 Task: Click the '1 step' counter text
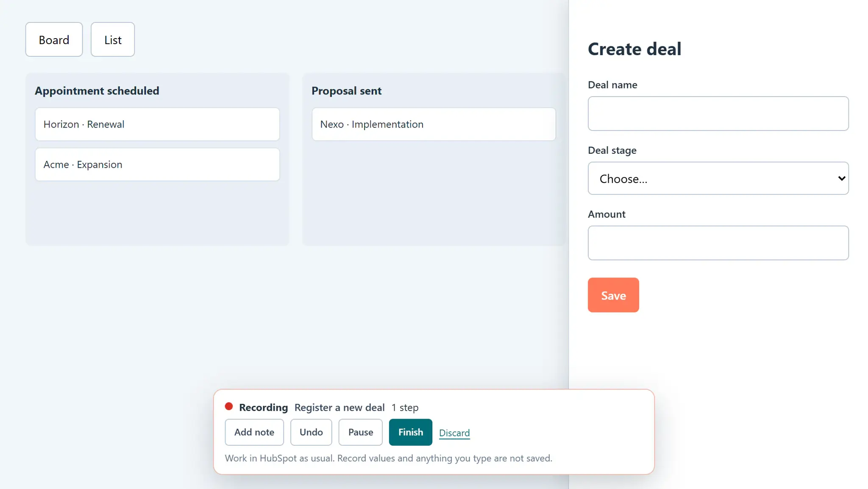tap(405, 408)
